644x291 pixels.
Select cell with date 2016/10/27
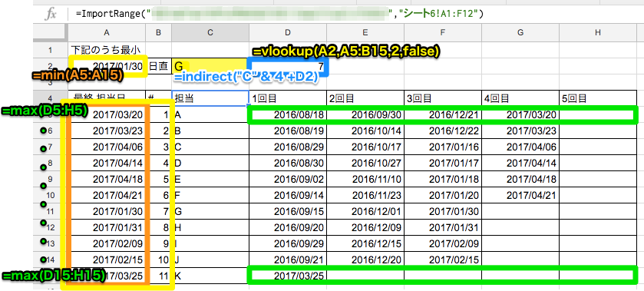365,164
